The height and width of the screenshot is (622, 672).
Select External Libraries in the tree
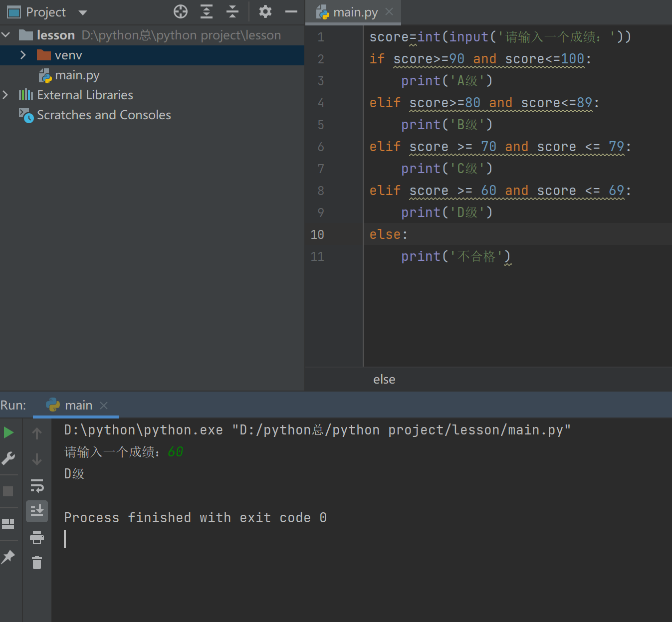(85, 95)
